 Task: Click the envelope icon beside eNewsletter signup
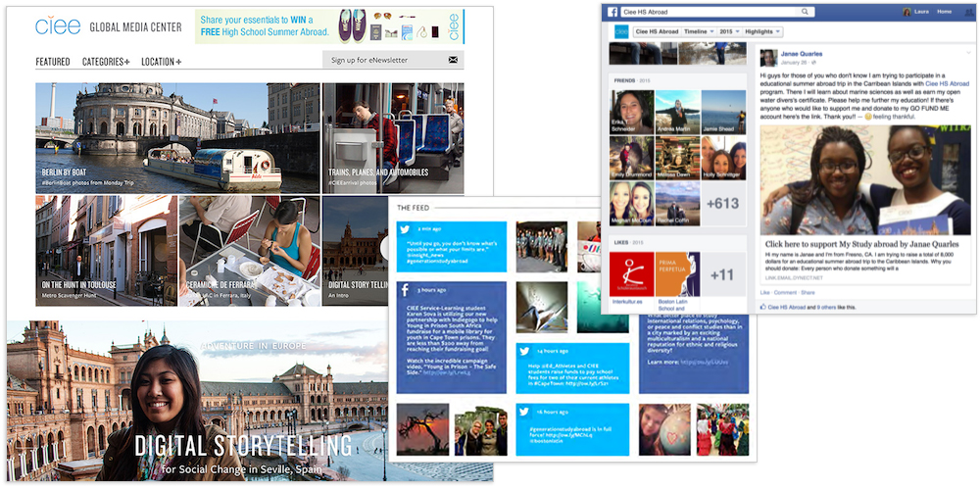pos(453,60)
